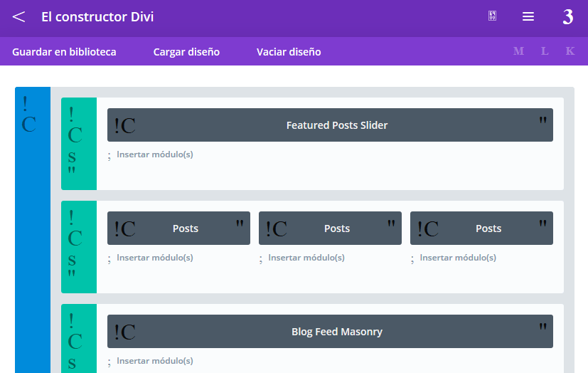Click the "!" icon in the second Posts module
588x373 pixels.
coord(268,229)
